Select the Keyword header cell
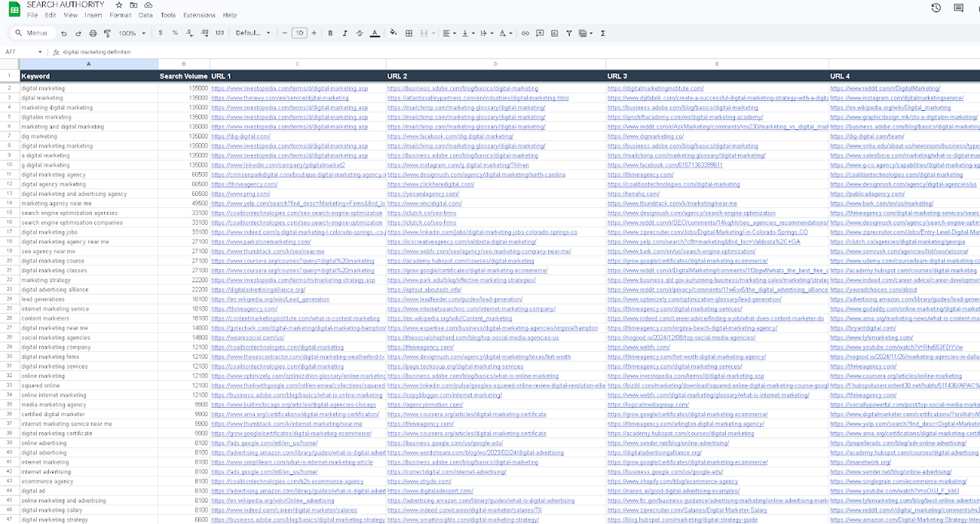The image size is (980, 524). (x=88, y=76)
